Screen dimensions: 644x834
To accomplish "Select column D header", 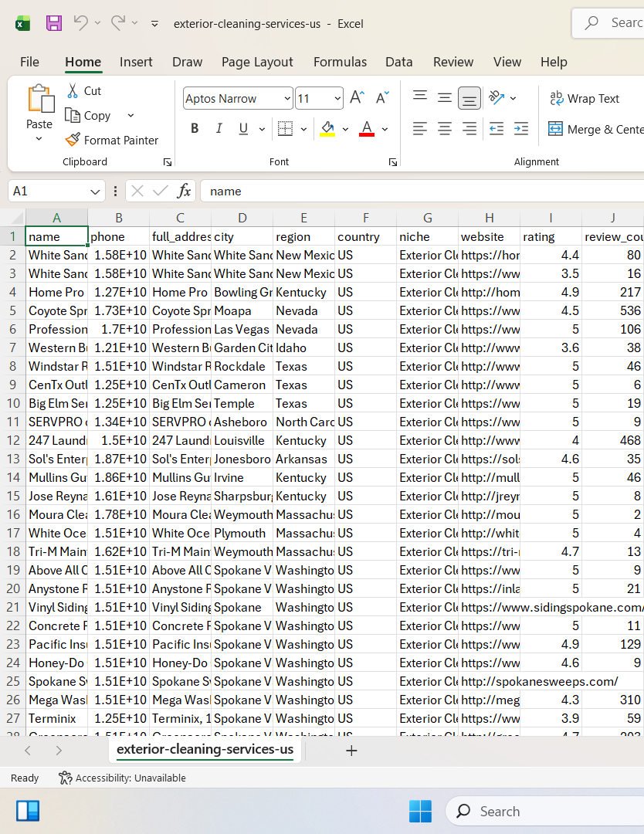I will [242, 218].
